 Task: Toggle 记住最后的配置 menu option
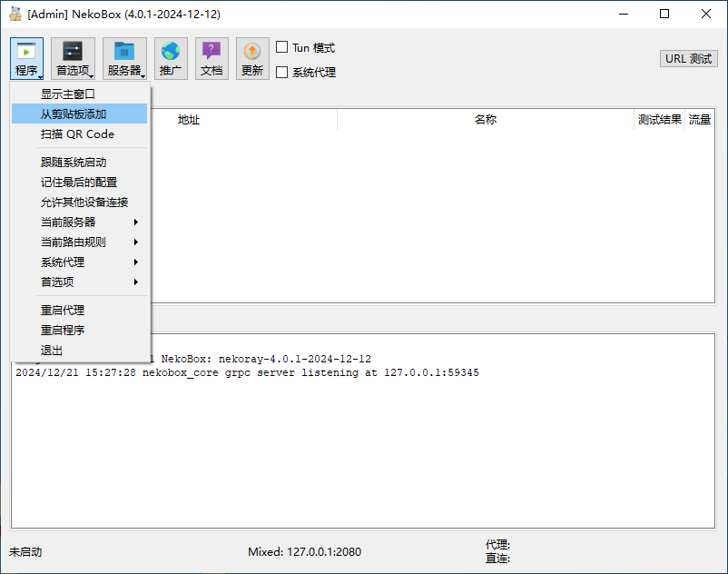click(x=79, y=182)
